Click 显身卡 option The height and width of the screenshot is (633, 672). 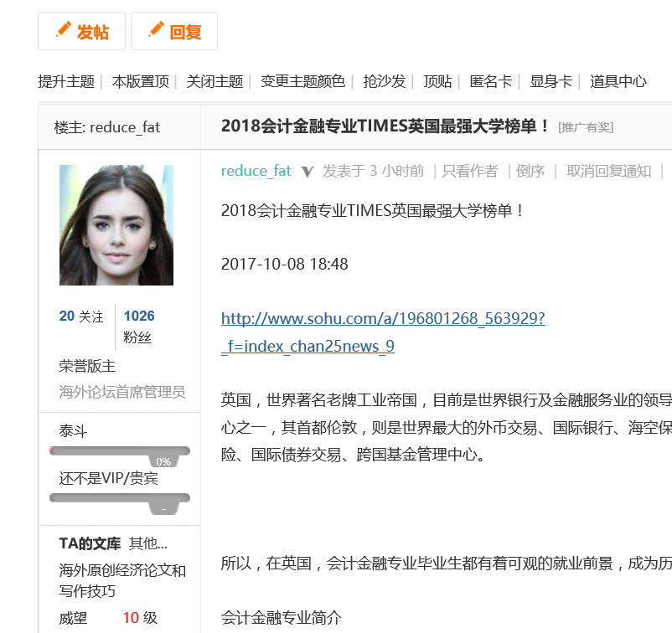click(x=551, y=81)
